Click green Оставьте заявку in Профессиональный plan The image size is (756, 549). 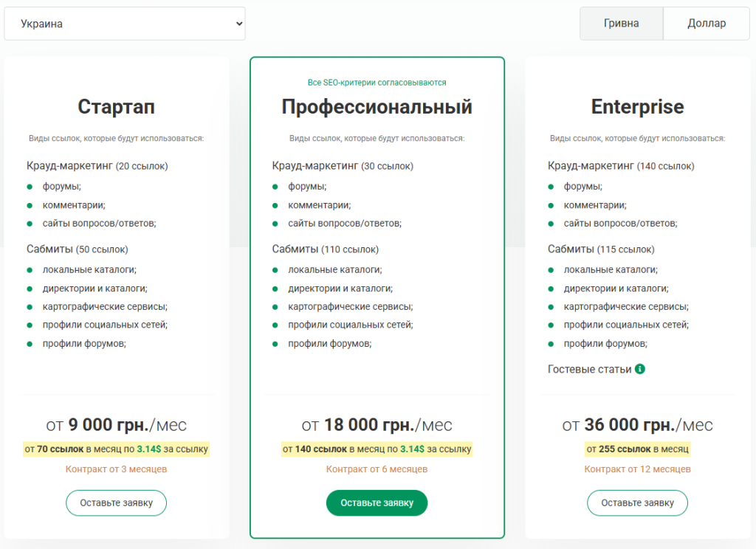377,503
